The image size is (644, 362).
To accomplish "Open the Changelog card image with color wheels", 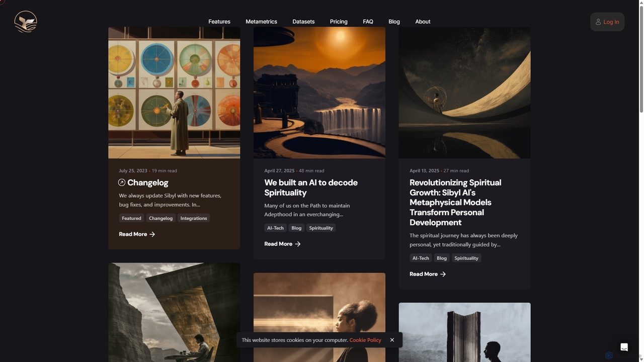I will click(x=174, y=93).
